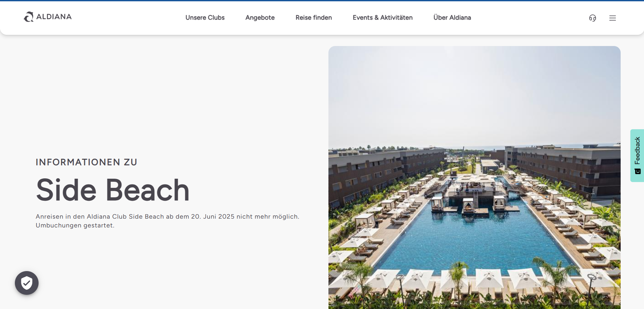This screenshot has height=309, width=644.
Task: Open the Unsere Clubs menu
Action: [x=205, y=18]
